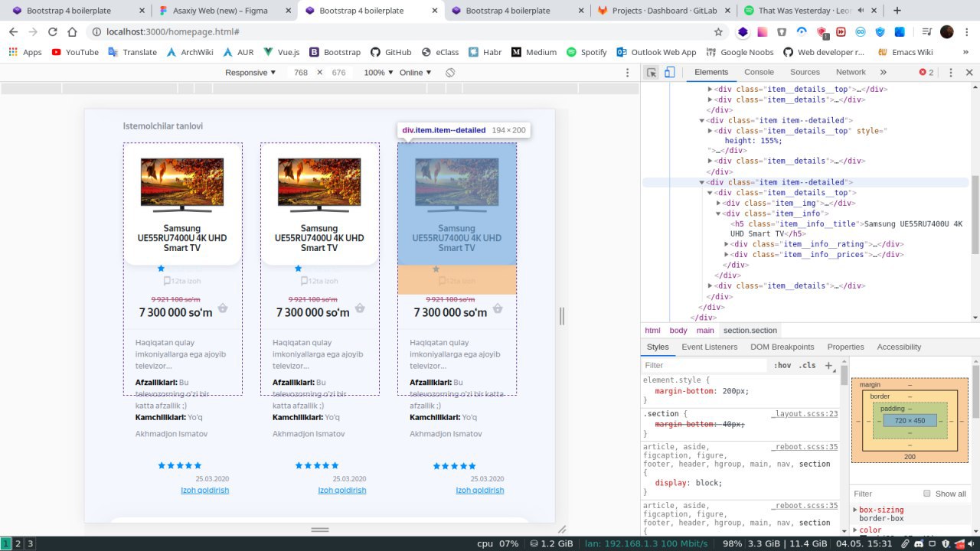Add the third TV item to cart
This screenshot has height=551, width=980.
(x=498, y=308)
